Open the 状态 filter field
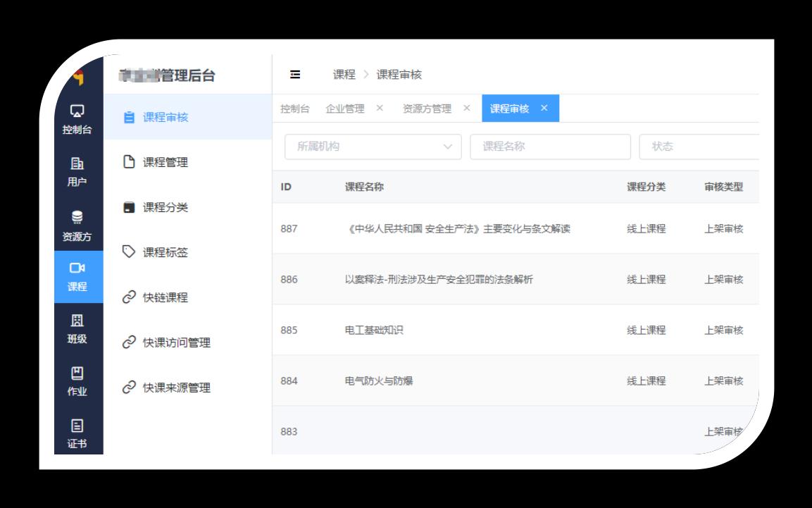The image size is (812, 508). tap(699, 147)
